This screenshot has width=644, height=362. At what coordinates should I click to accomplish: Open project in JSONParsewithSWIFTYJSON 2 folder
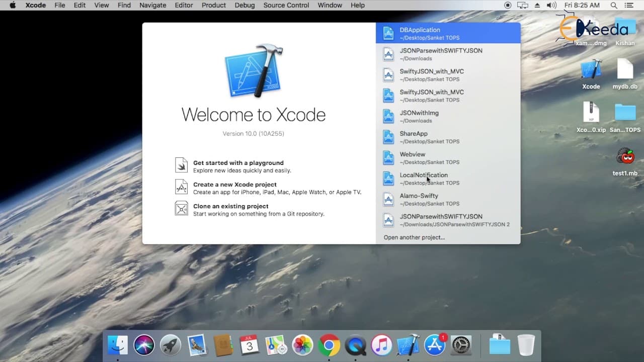coord(448,220)
